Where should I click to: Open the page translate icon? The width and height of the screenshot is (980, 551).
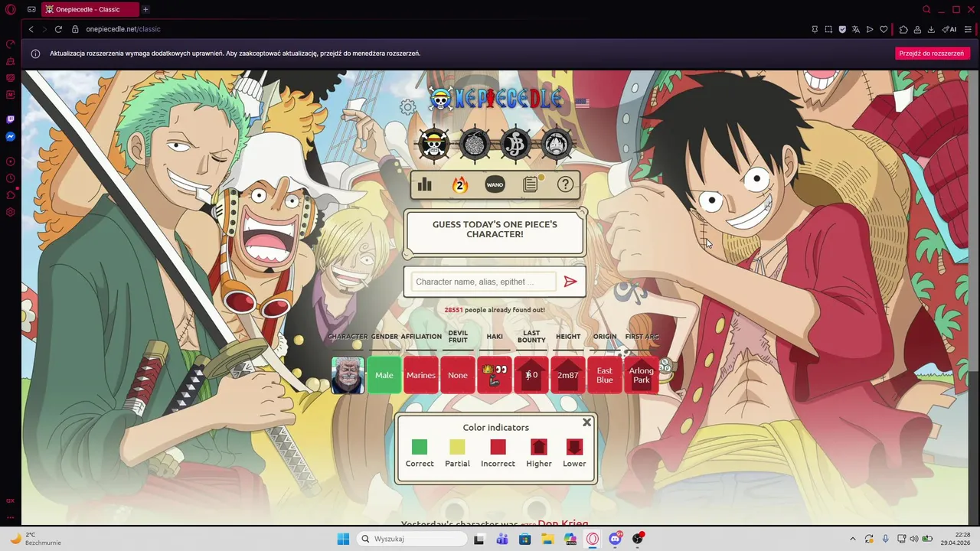tap(856, 29)
